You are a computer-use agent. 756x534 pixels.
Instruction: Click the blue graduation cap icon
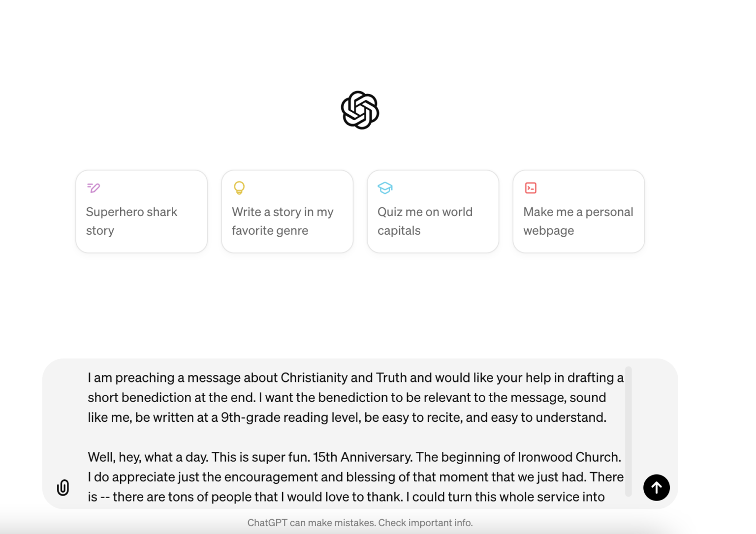click(384, 188)
